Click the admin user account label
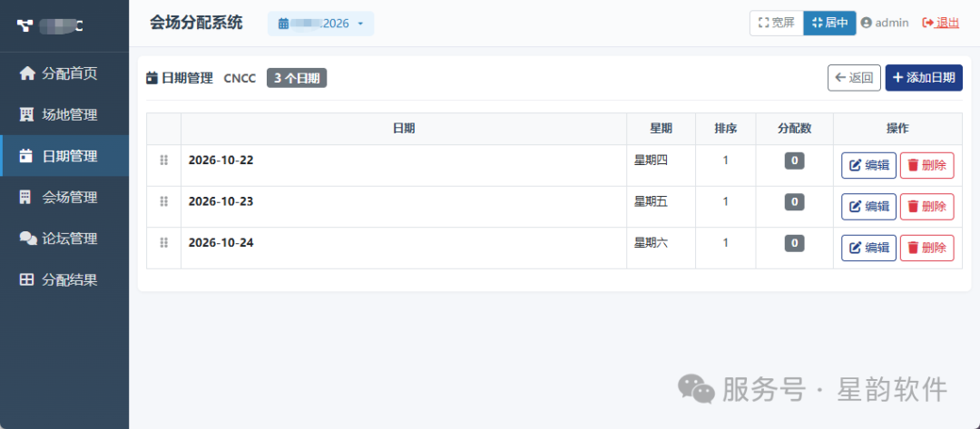980x429 pixels. pyautogui.click(x=885, y=23)
